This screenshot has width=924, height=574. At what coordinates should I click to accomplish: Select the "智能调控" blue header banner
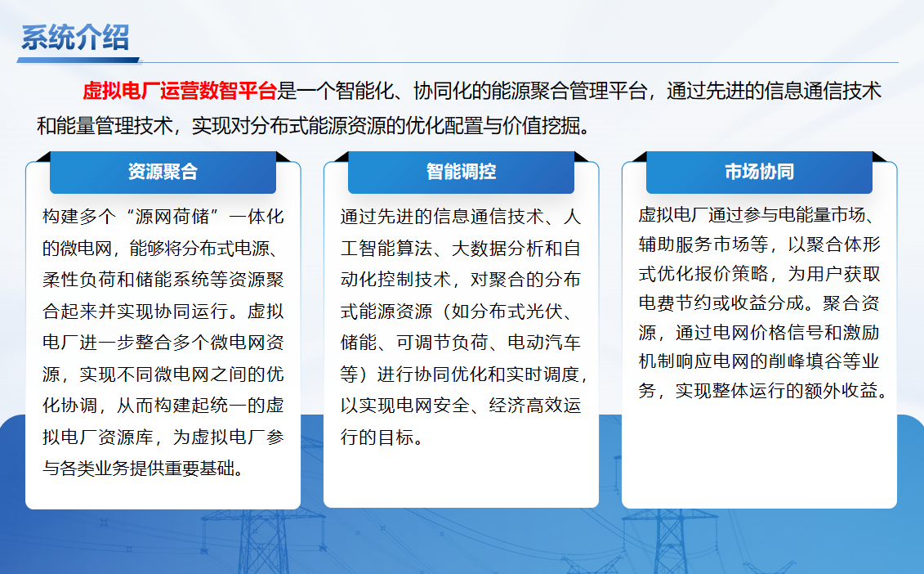tap(461, 173)
